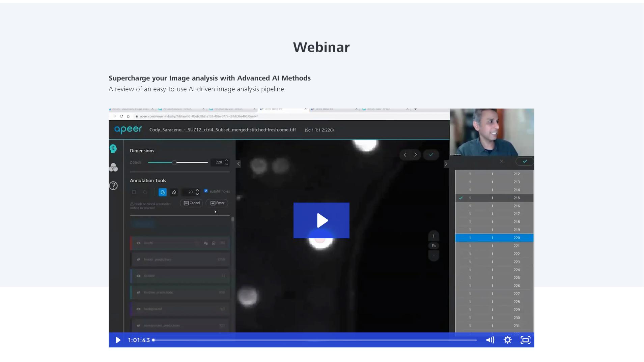Click the small play icon in the player bar
644x362 pixels.
pos(118,340)
